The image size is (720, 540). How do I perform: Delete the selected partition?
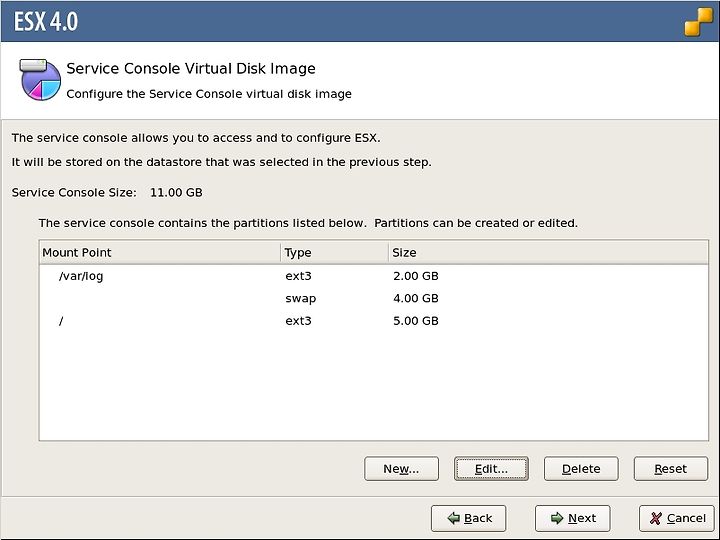[581, 469]
